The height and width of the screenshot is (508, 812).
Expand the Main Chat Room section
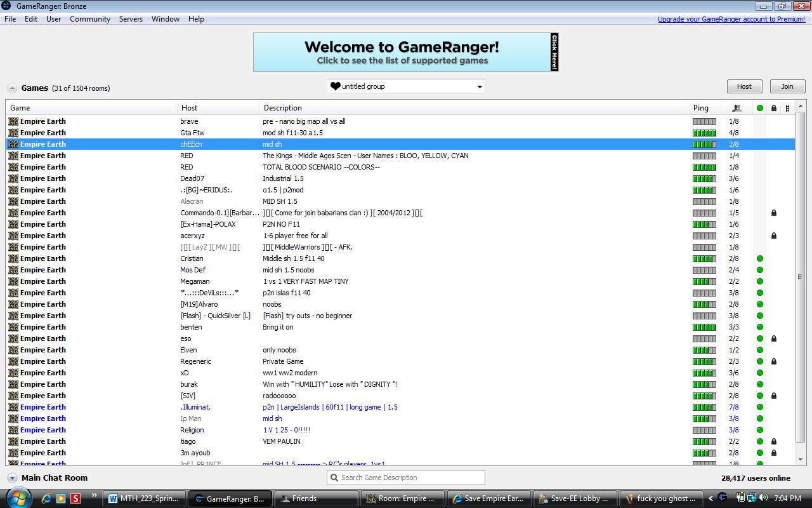tap(12, 478)
